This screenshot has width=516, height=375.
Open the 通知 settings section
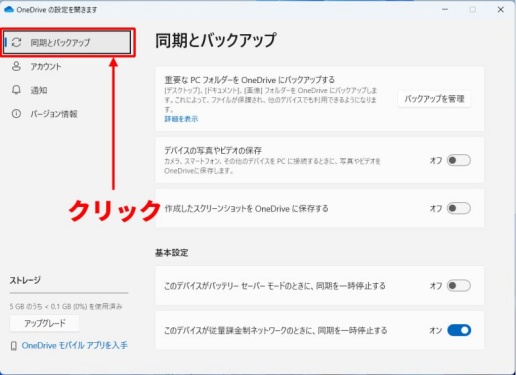pos(39,90)
